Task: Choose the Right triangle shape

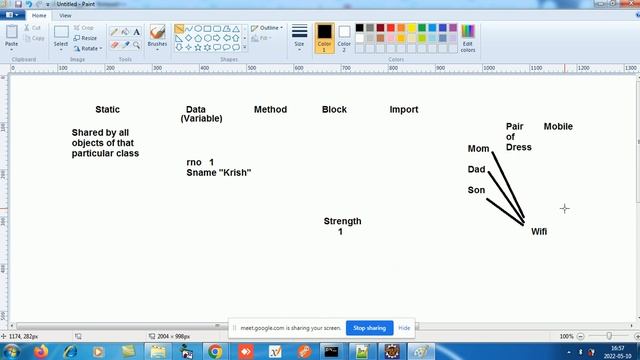Action: 179,38
